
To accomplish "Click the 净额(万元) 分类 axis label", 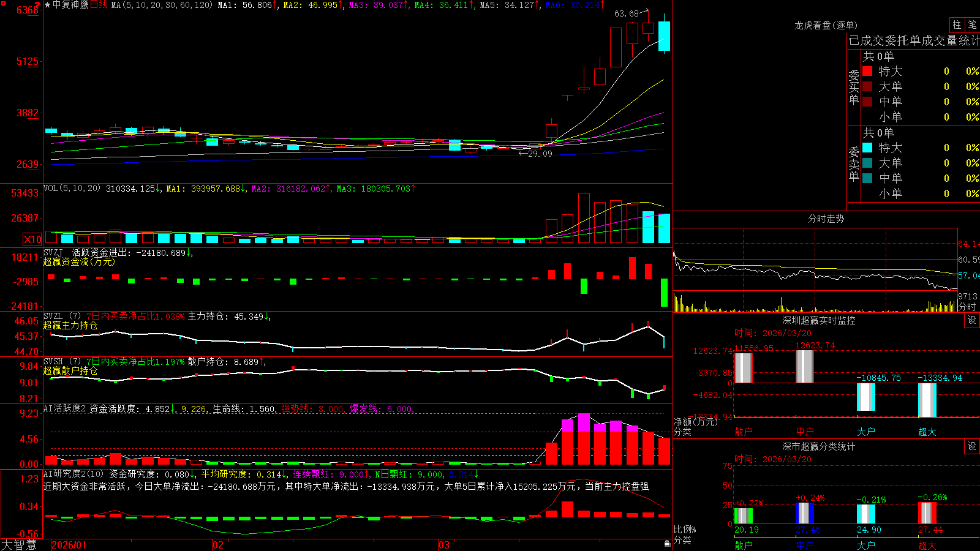I will tap(695, 427).
